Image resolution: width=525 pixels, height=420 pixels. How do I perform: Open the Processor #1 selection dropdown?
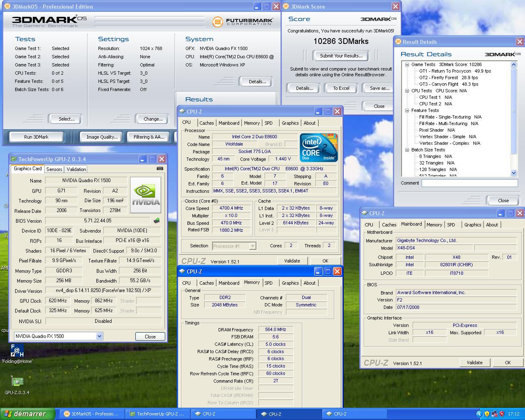[x=253, y=246]
